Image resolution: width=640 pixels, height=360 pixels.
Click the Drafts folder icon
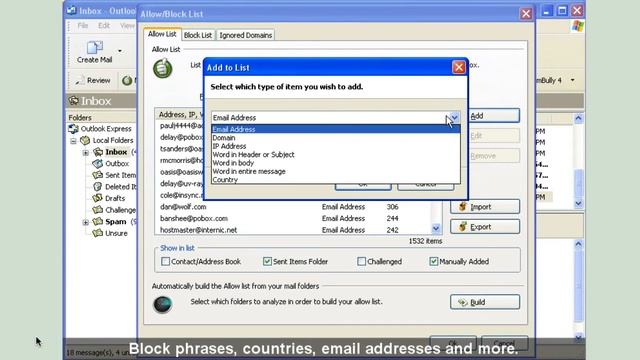tap(98, 198)
